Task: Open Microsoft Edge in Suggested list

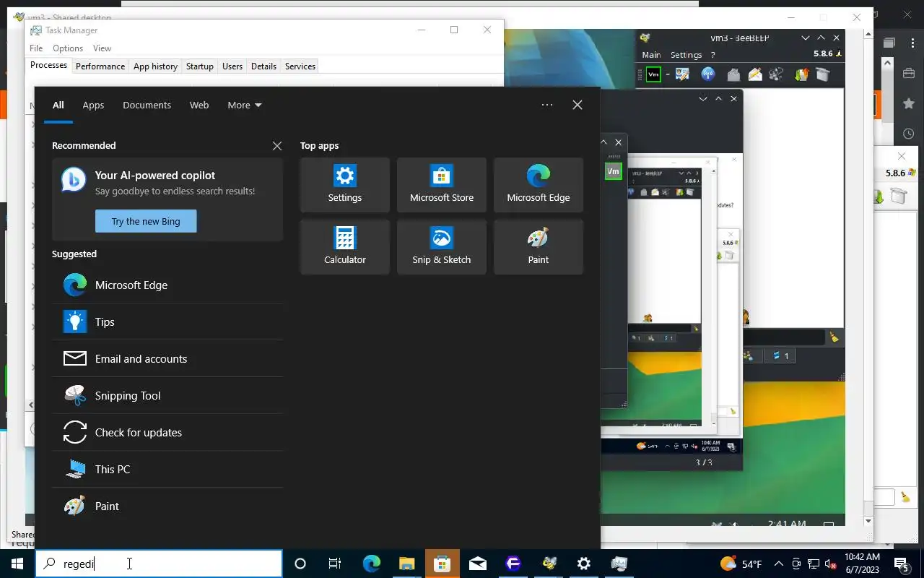Action: 167,285
